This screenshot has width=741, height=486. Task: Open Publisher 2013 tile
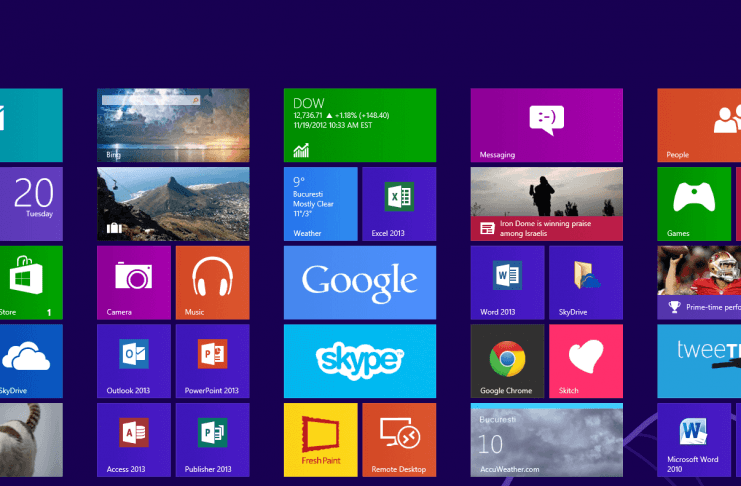pos(213,440)
